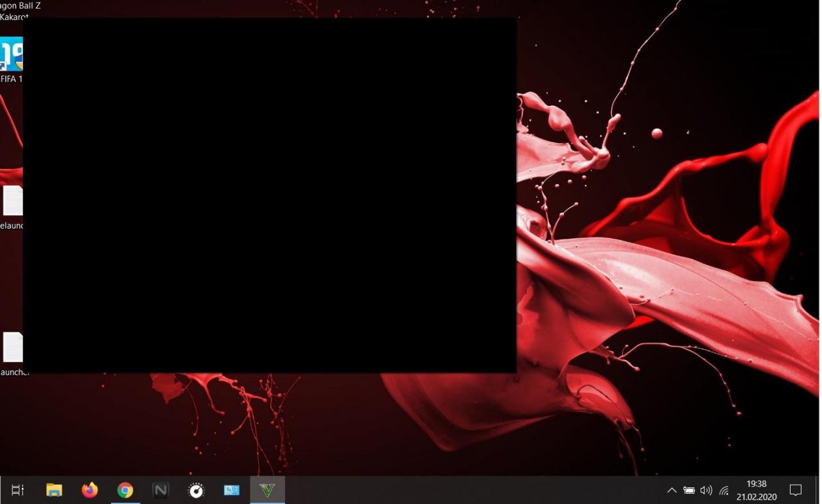Image resolution: width=822 pixels, height=504 pixels.
Task: Click the Show Desktop strip beside notifications
Action: coord(820,491)
